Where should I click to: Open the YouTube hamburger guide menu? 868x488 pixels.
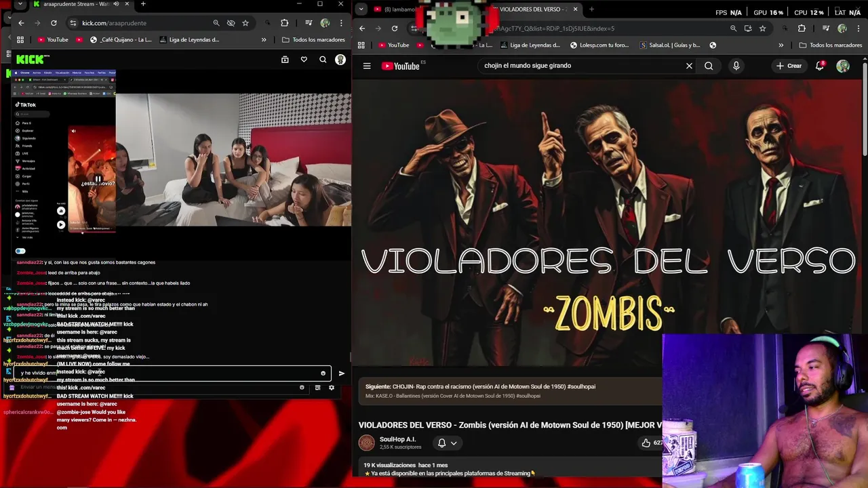[x=367, y=66]
